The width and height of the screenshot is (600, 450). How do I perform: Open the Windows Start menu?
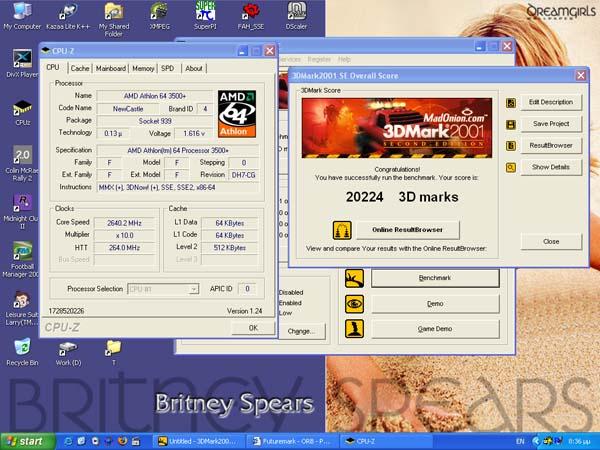26,442
